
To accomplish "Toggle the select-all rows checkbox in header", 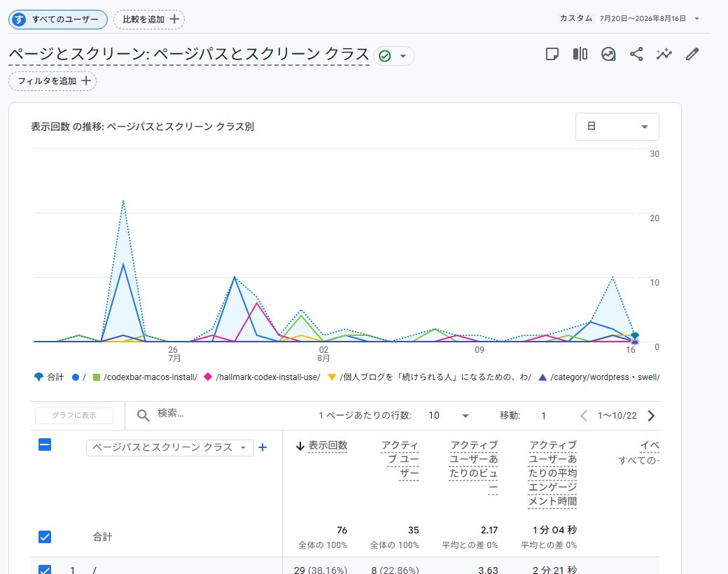I will (45, 445).
